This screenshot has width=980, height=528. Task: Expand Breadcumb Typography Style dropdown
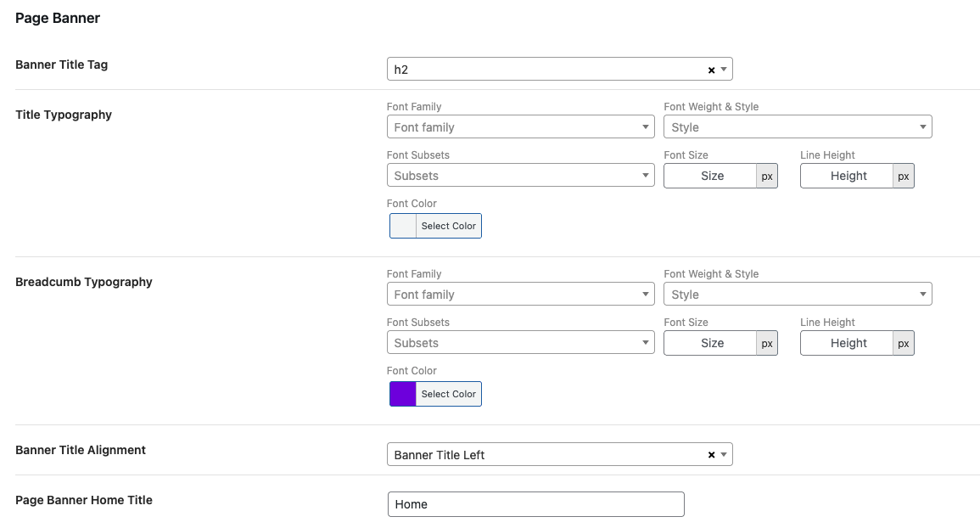coord(797,295)
